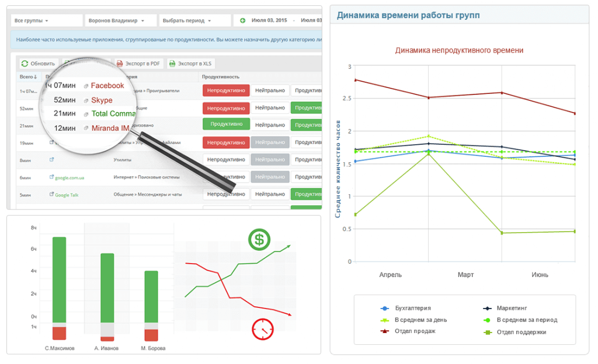The width and height of the screenshot is (598, 364).
Task: Mark the 52мин row as Непродуктивно
Action: [x=225, y=108]
